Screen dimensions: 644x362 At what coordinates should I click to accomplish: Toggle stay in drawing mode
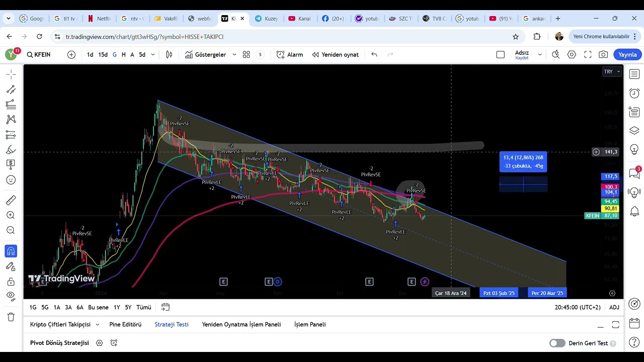coord(11,266)
